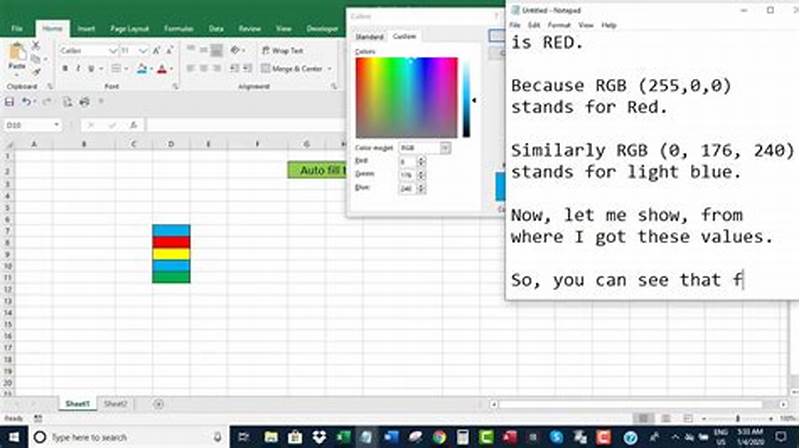This screenshot has height=448, width=800.
Task: Open the Borders dropdown arrow
Action: point(126,69)
